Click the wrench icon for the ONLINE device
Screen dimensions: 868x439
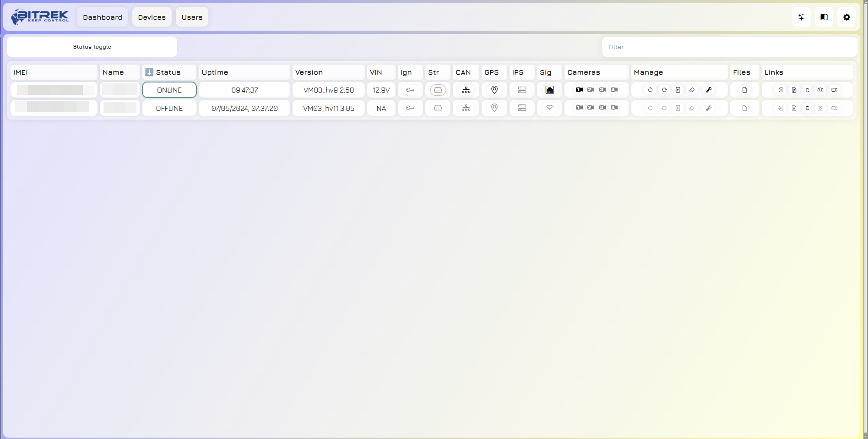pos(709,90)
